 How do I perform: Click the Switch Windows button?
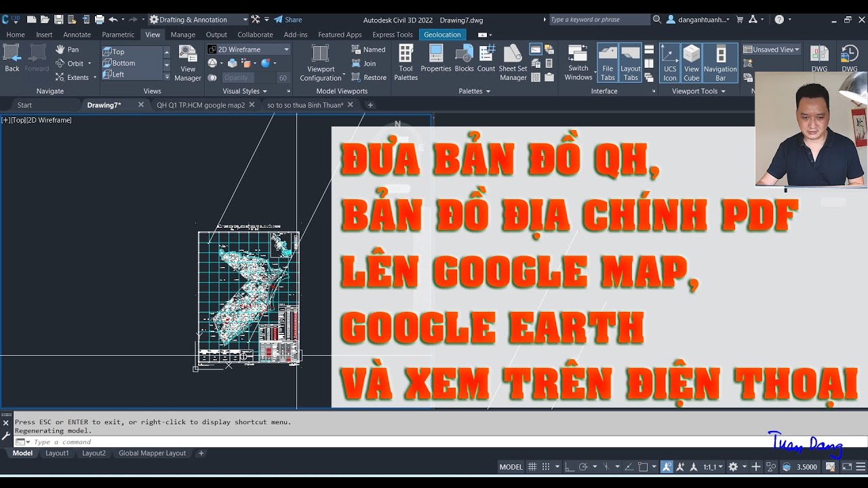point(578,63)
